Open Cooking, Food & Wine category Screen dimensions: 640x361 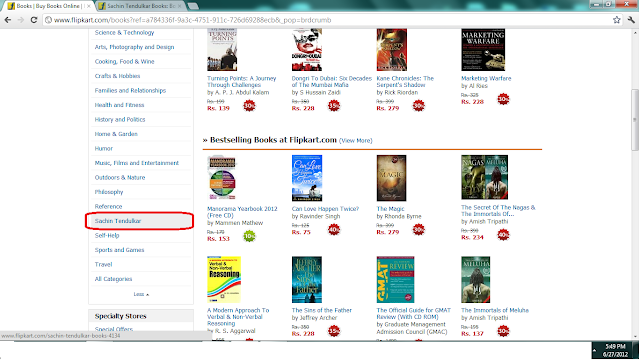pyautogui.click(x=124, y=62)
